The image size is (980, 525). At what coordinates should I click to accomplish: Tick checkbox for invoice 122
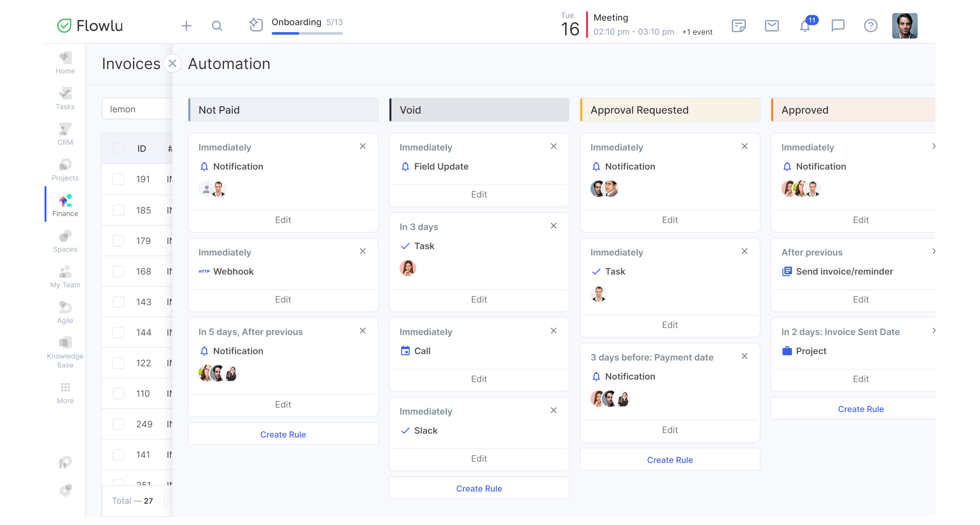click(118, 362)
